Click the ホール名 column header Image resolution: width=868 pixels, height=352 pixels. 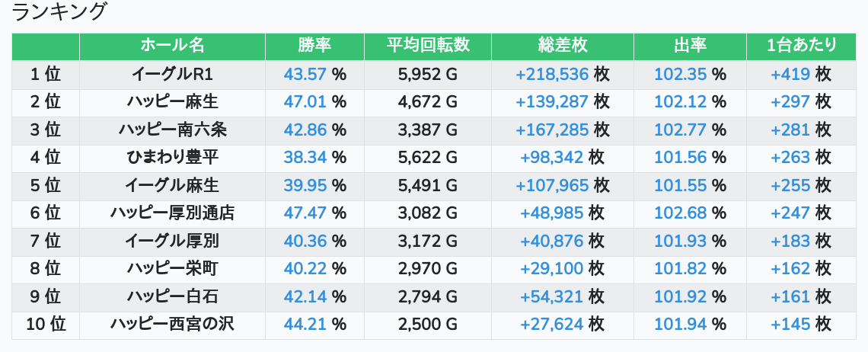pos(172,46)
